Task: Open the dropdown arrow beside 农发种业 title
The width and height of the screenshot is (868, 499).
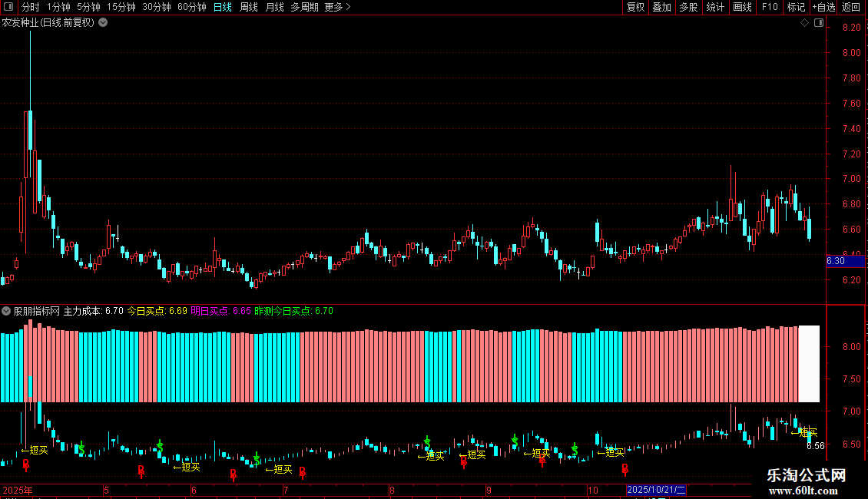Action: (x=103, y=23)
